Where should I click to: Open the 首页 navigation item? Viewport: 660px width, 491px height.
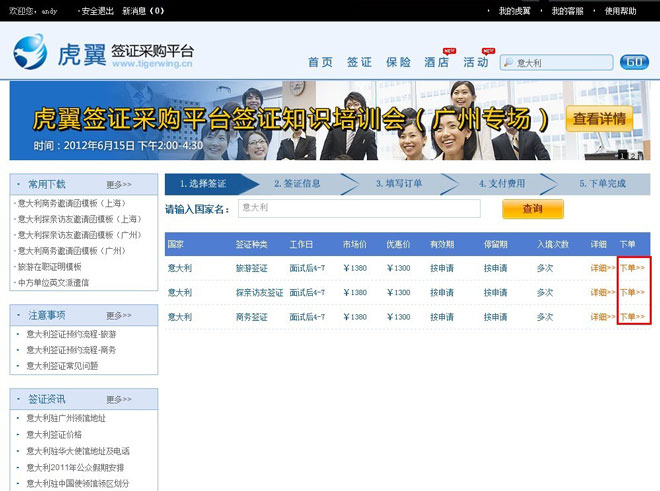tap(320, 62)
